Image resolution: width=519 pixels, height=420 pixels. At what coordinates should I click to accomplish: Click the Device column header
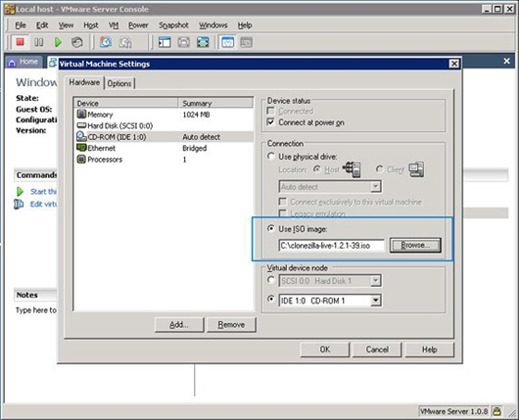click(126, 103)
